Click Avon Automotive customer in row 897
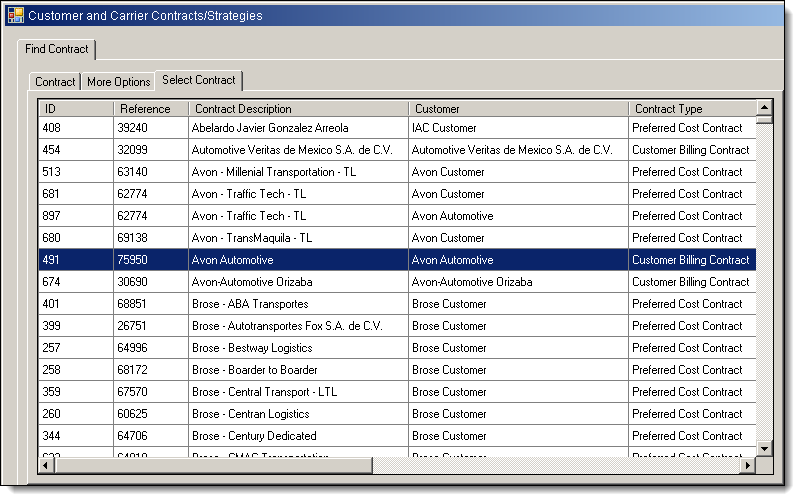The width and height of the screenshot is (800, 501). pos(518,216)
